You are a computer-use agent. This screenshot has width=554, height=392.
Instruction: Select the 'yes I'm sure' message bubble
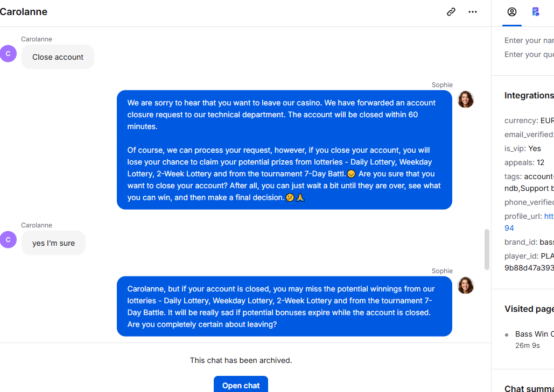[53, 243]
